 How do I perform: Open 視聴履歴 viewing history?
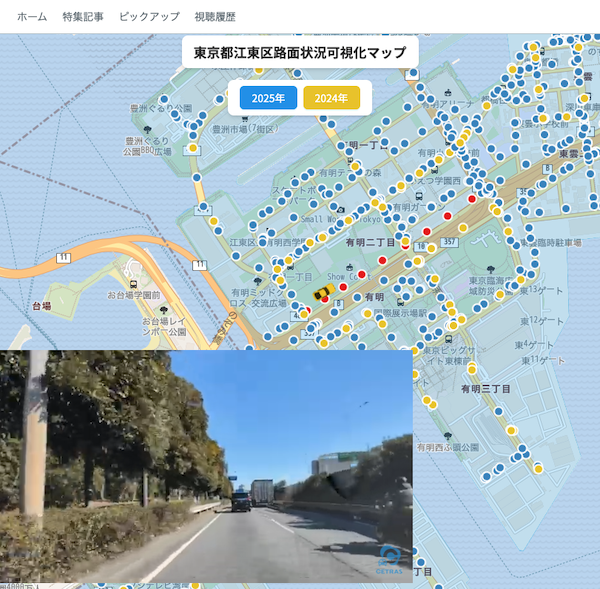pyautogui.click(x=215, y=17)
